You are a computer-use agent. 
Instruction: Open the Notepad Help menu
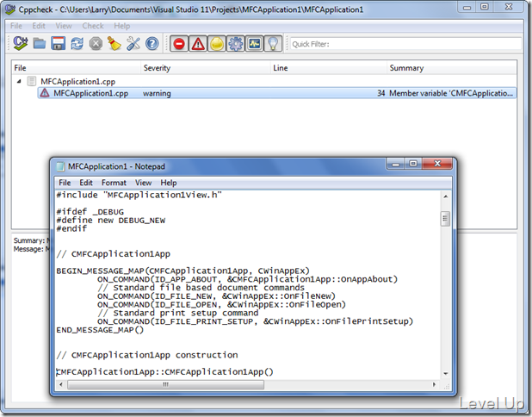click(x=168, y=183)
